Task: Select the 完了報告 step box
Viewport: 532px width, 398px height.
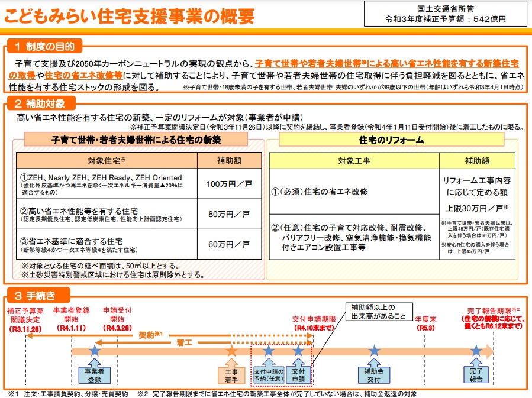Action: 476,375
